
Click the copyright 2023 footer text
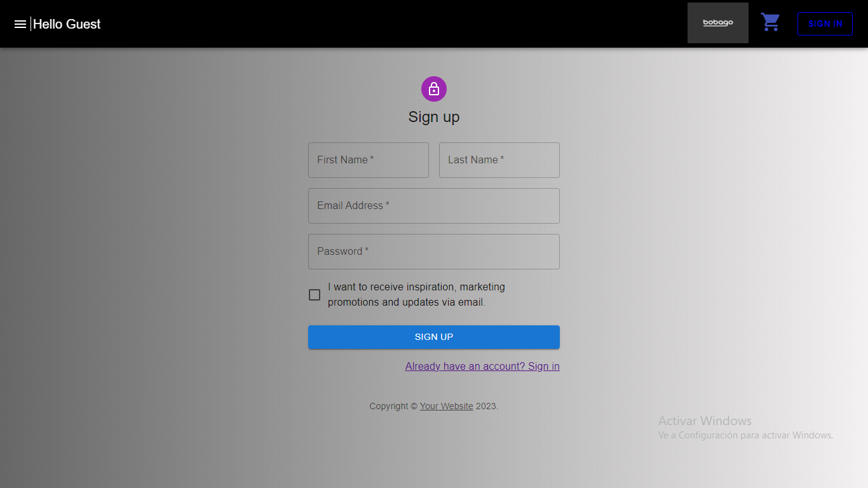click(487, 406)
